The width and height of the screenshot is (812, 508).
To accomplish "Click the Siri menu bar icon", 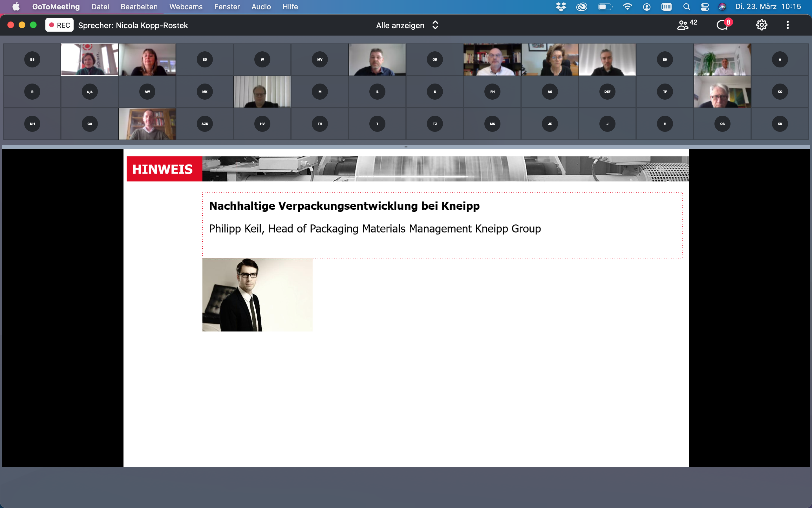I will (x=722, y=7).
